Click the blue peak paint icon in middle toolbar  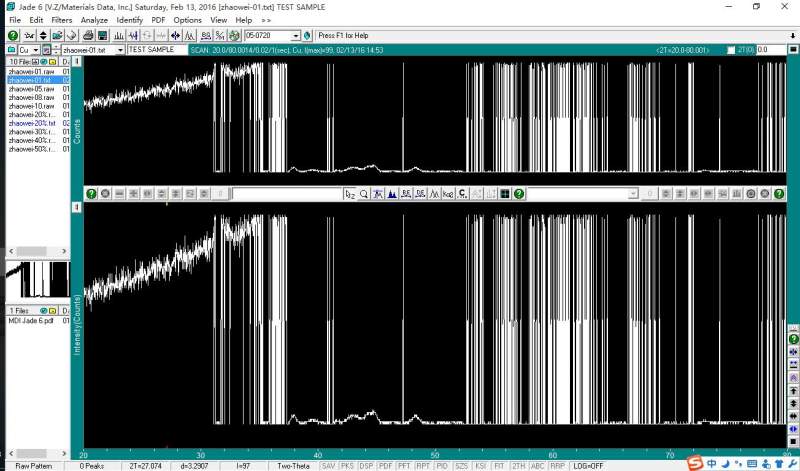(x=392, y=194)
